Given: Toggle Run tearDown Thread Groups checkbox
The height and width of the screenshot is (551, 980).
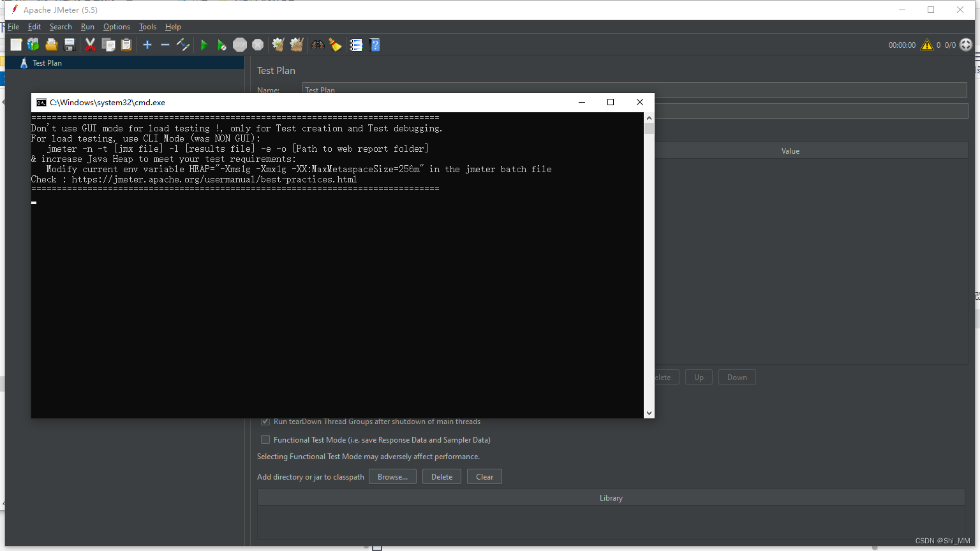Looking at the screenshot, I should [x=265, y=422].
